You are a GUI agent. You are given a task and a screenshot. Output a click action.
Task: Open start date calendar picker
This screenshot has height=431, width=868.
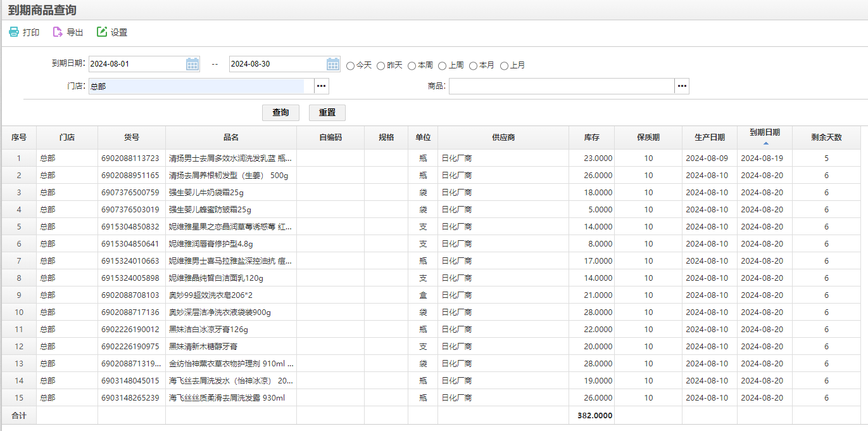(192, 64)
